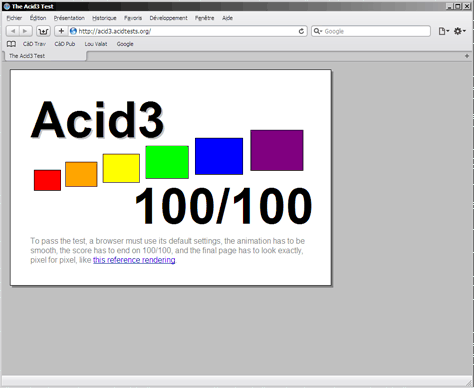
Task: Maximize the Safari window
Action: (x=458, y=6)
